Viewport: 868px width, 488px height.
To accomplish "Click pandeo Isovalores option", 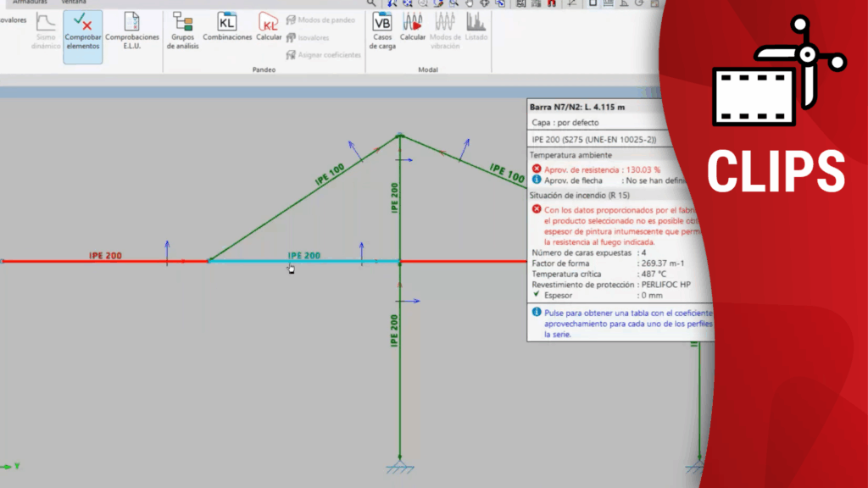I will click(312, 37).
